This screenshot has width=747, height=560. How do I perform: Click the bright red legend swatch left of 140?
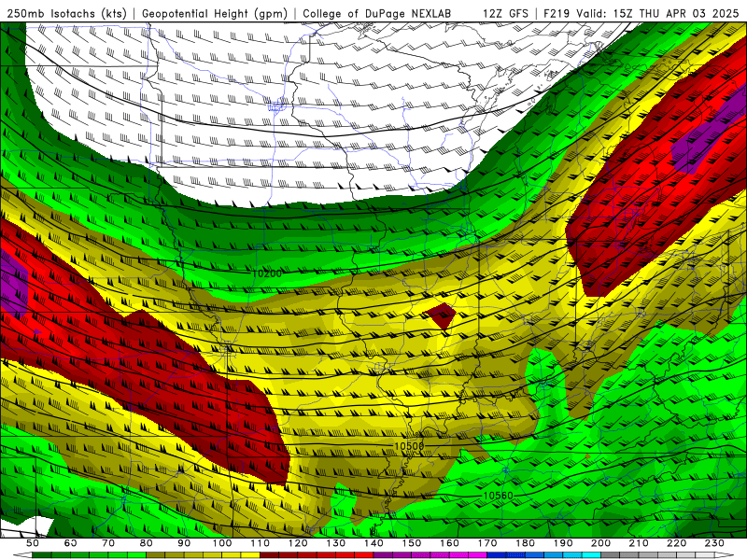364,555
